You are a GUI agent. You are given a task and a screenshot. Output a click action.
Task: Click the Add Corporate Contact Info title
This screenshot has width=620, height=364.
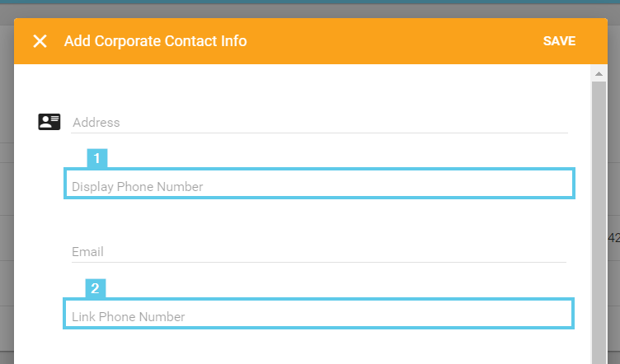coord(155,41)
